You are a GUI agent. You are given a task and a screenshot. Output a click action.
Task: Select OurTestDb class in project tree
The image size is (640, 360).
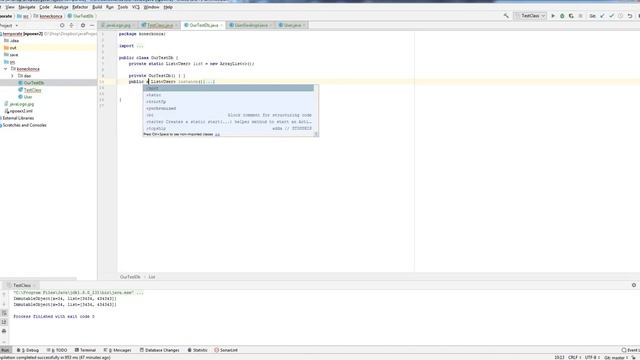click(x=31, y=83)
